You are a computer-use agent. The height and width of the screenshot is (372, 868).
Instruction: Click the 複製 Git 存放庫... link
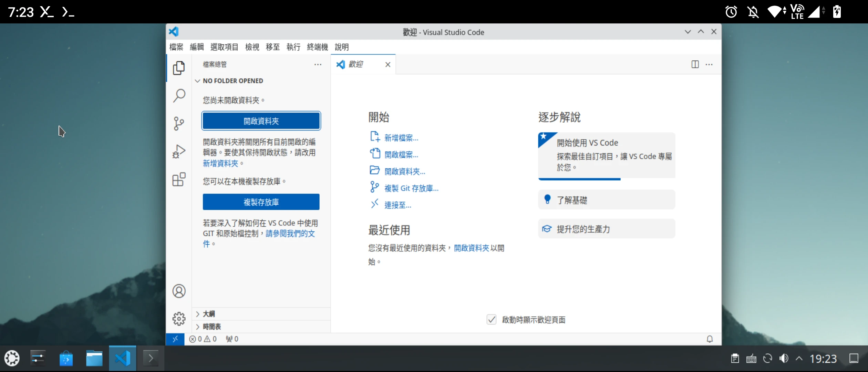(x=411, y=188)
